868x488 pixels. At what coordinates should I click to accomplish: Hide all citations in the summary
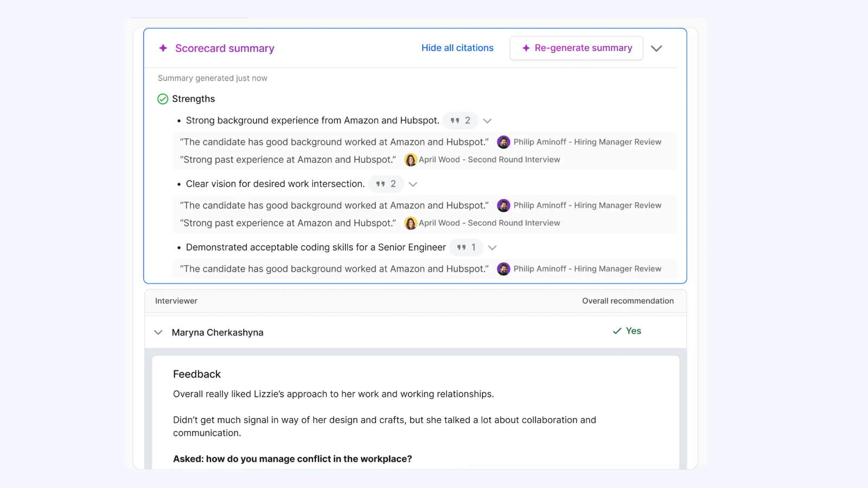pyautogui.click(x=457, y=48)
